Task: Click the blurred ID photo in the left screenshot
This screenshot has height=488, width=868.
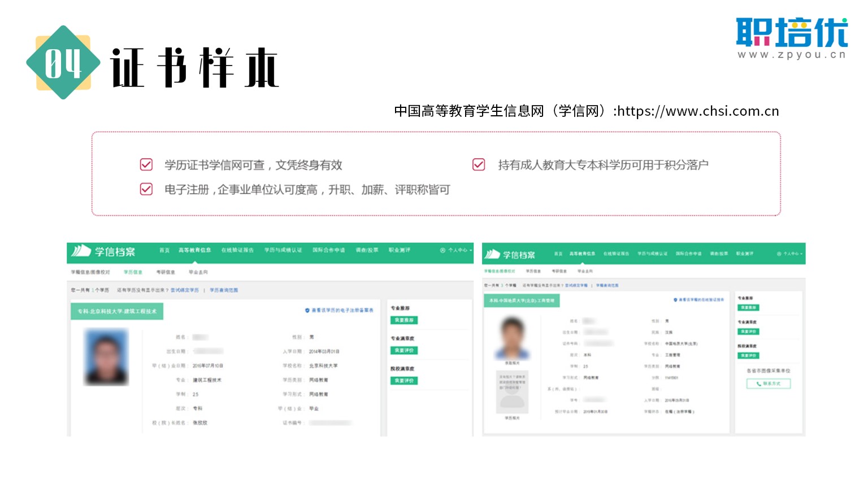Action: 106,357
